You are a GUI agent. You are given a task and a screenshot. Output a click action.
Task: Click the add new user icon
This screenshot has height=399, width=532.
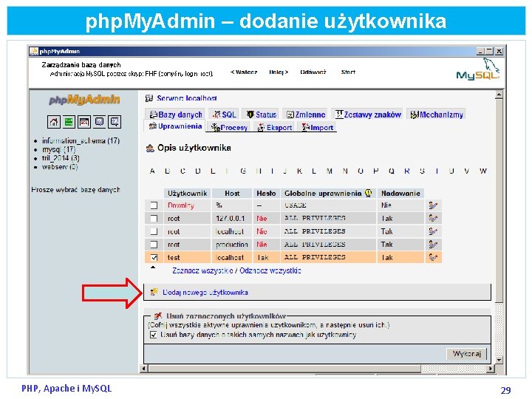[154, 292]
